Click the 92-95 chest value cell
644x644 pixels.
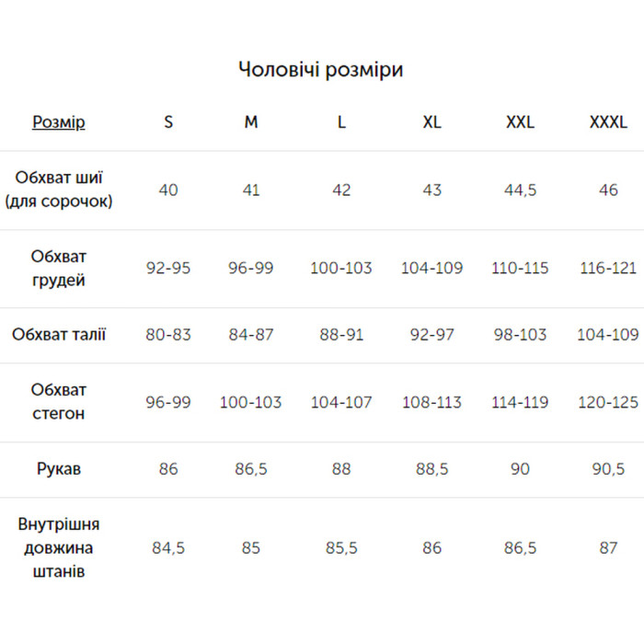click(168, 268)
